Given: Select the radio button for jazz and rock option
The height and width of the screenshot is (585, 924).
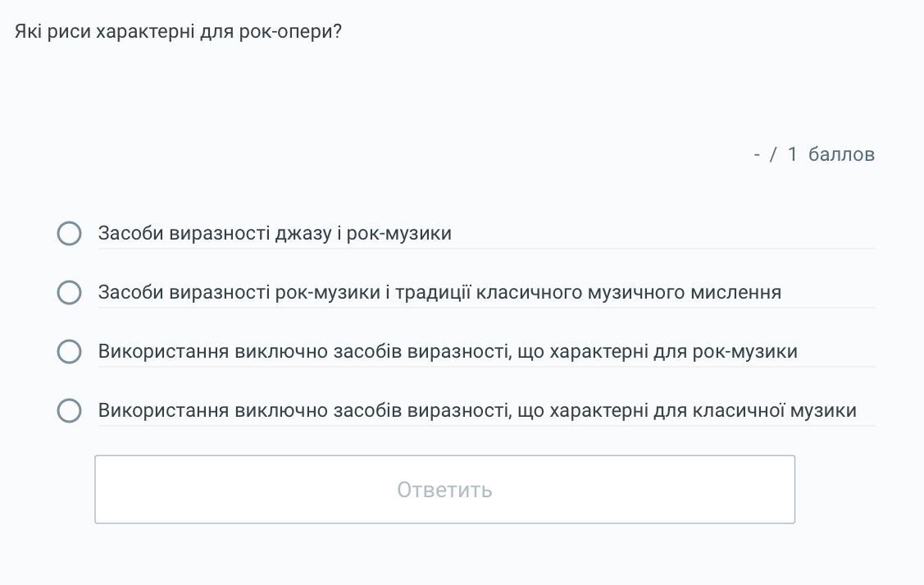Looking at the screenshot, I should coord(69,234).
